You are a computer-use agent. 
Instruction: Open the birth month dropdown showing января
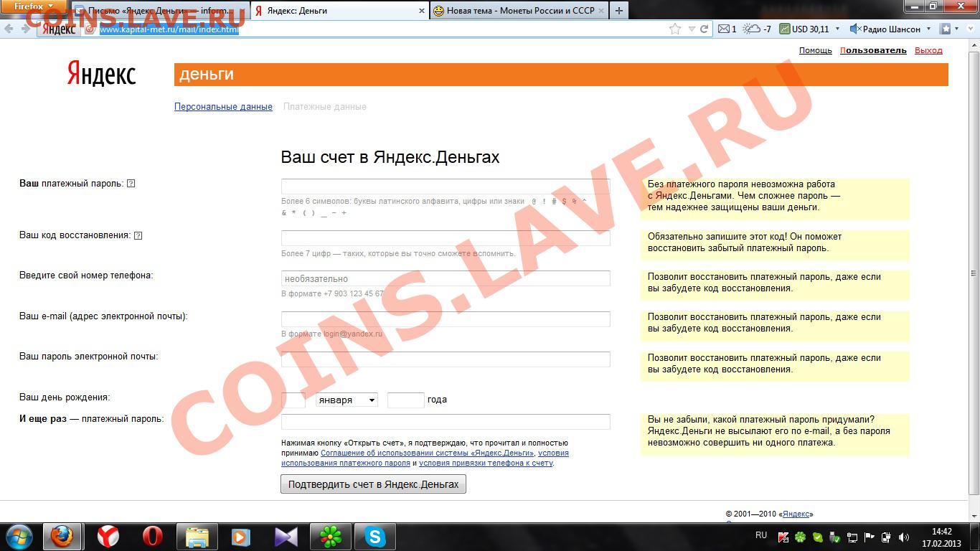click(347, 400)
